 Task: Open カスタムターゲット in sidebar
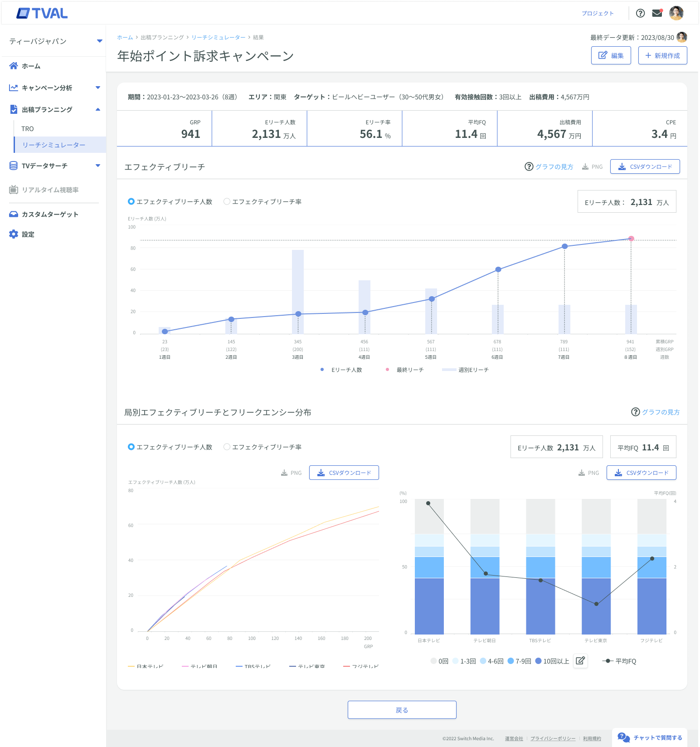(x=50, y=215)
